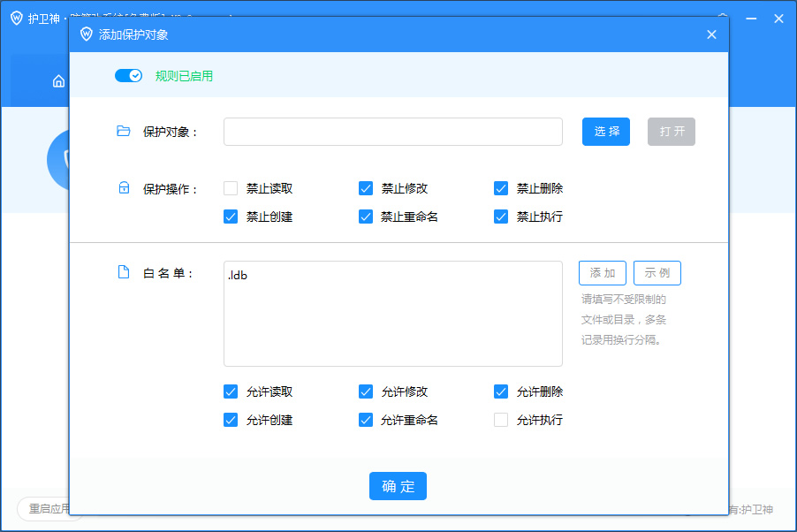The height and width of the screenshot is (532, 797).
Task: Uncheck the 禁止删除 checkbox
Action: pos(501,187)
